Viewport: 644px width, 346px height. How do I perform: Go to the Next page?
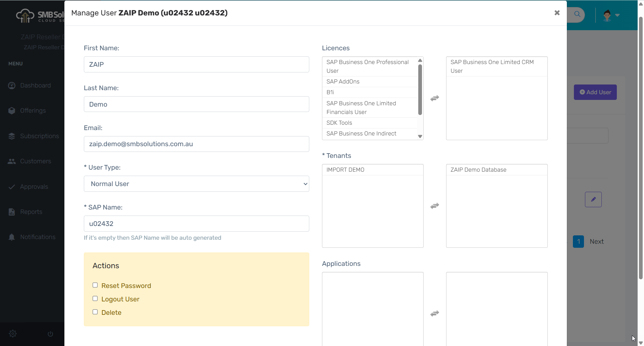coord(597,242)
